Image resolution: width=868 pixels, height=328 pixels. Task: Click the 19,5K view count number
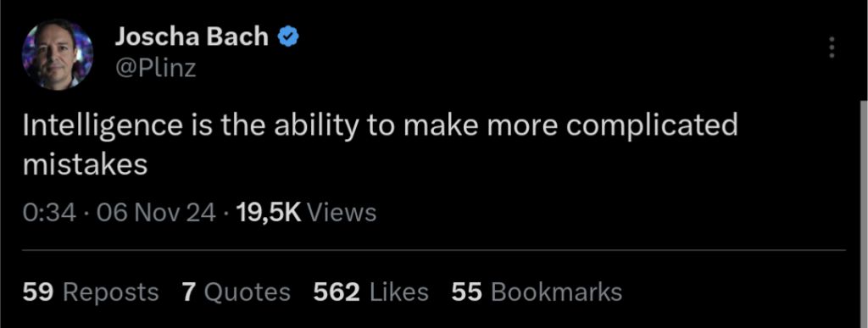click(x=269, y=213)
